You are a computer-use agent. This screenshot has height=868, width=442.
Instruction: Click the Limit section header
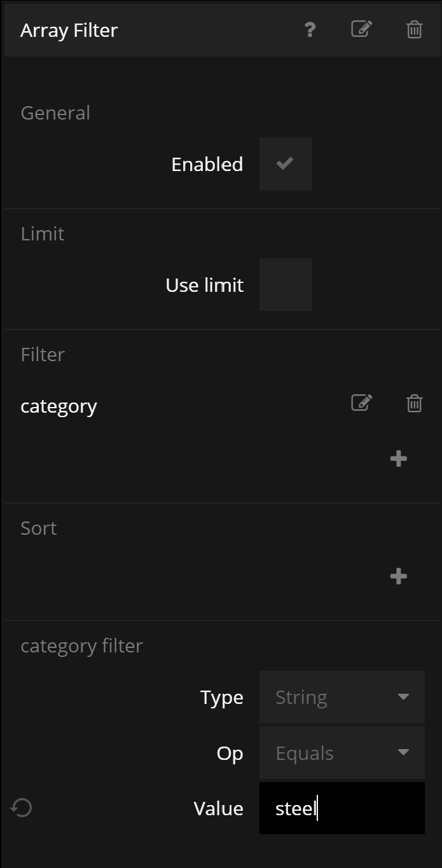coord(43,234)
